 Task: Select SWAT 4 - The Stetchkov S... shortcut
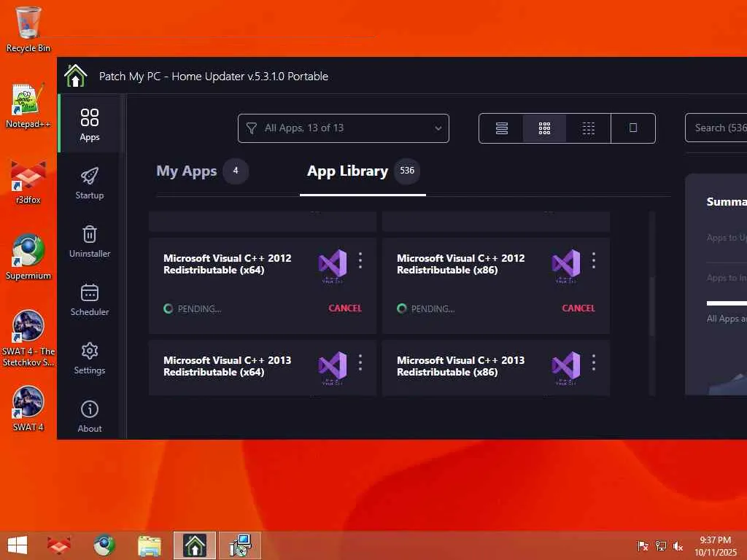pyautogui.click(x=28, y=338)
